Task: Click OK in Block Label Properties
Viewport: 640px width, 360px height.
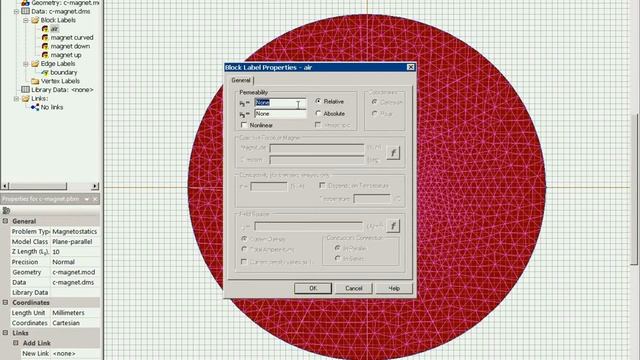Action: [313, 288]
